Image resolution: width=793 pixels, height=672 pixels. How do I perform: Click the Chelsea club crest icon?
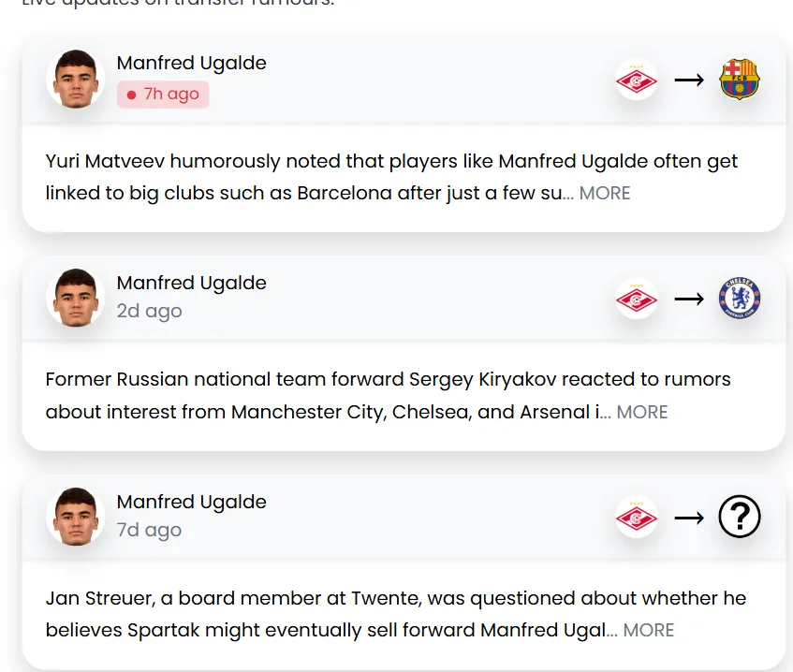[x=739, y=299]
